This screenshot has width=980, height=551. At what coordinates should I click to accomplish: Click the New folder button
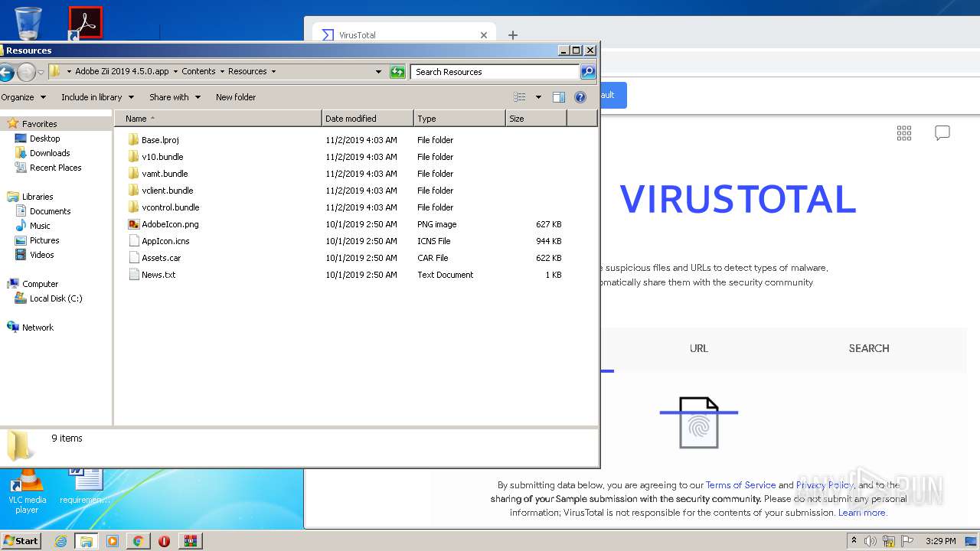point(236,97)
